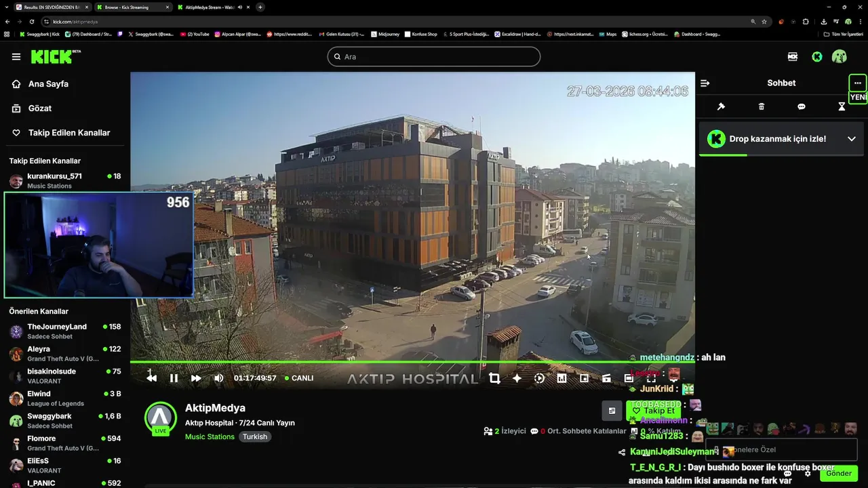Open the hamburger menu beside the Kick logo

coord(16,57)
